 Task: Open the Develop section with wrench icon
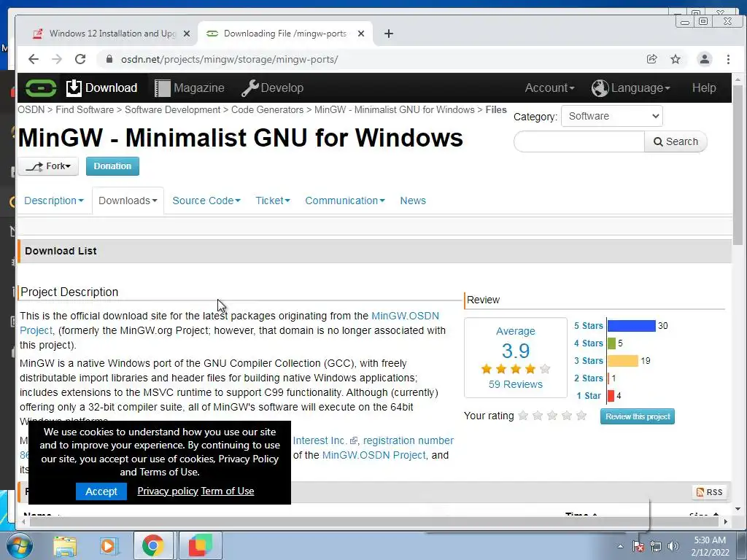[272, 88]
